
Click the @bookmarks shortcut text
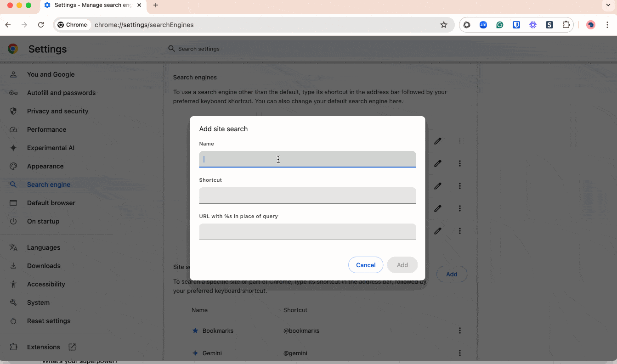301,330
